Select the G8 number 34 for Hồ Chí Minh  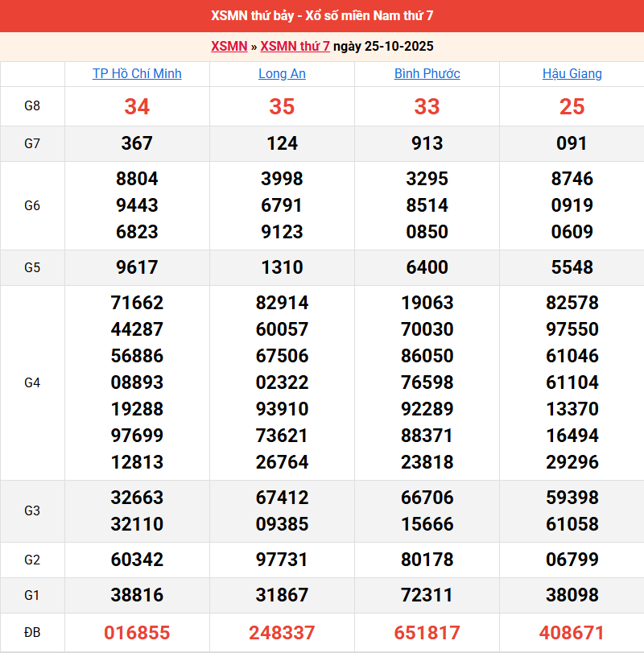click(137, 106)
